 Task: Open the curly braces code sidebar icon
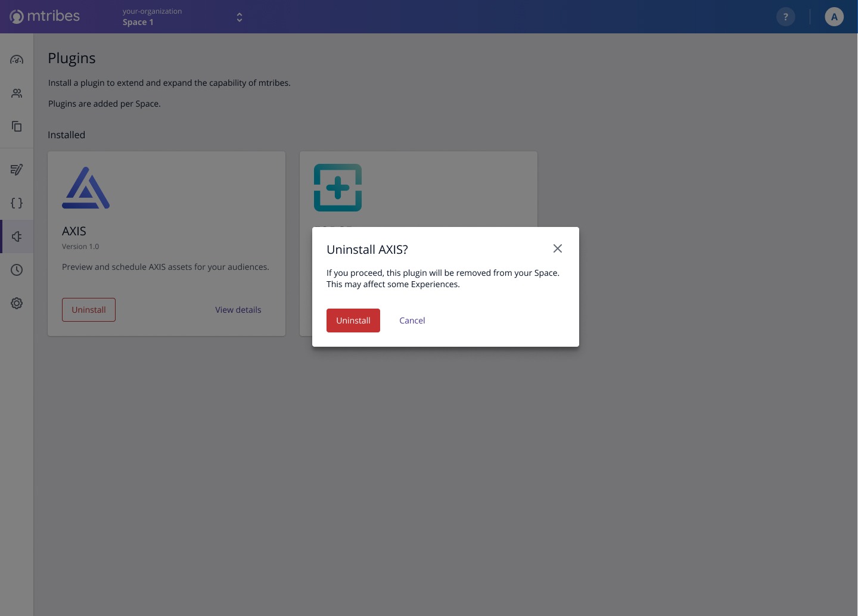(17, 203)
